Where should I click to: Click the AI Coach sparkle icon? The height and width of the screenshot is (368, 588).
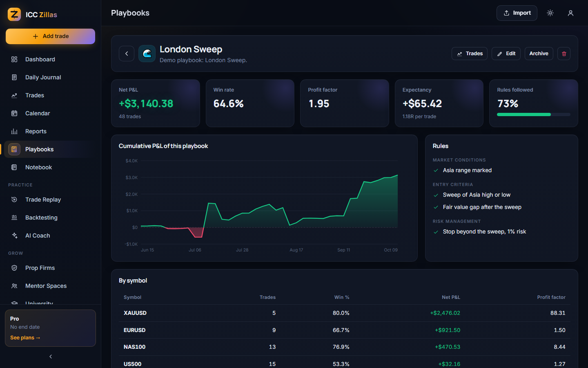[14, 236]
